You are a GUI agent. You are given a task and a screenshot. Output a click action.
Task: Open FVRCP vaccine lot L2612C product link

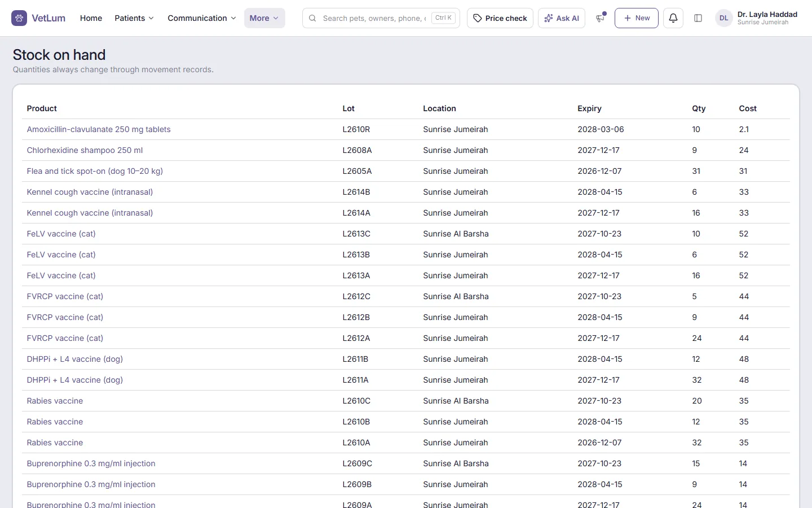(x=65, y=296)
